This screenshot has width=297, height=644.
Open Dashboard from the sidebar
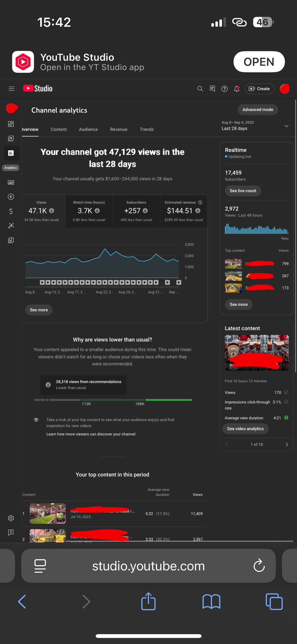pos(11,124)
